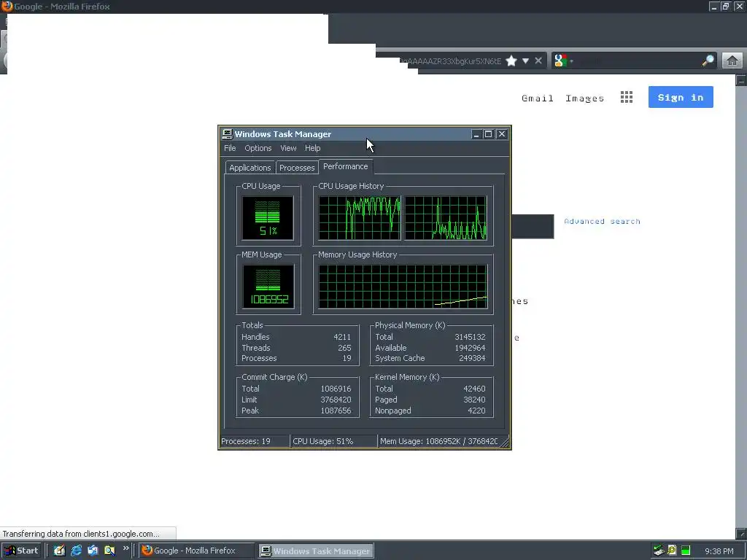
Task: Click the magnifier-over-folder Quick Launch icon
Action: click(109, 551)
